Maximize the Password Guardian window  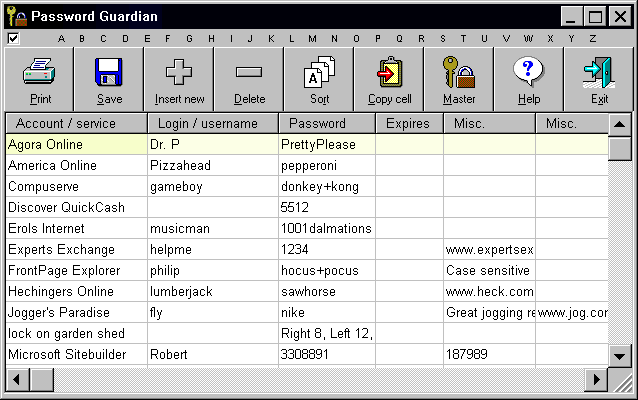595,17
